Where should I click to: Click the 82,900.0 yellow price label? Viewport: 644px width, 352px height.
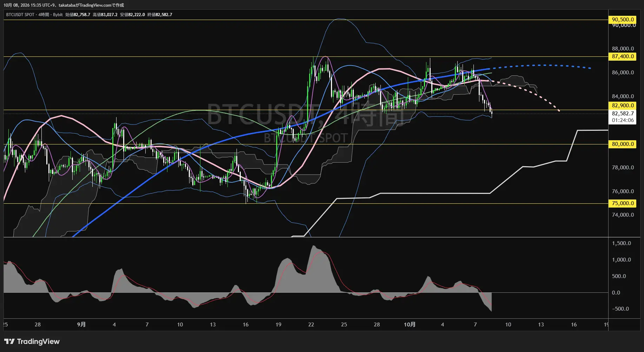[x=622, y=106]
